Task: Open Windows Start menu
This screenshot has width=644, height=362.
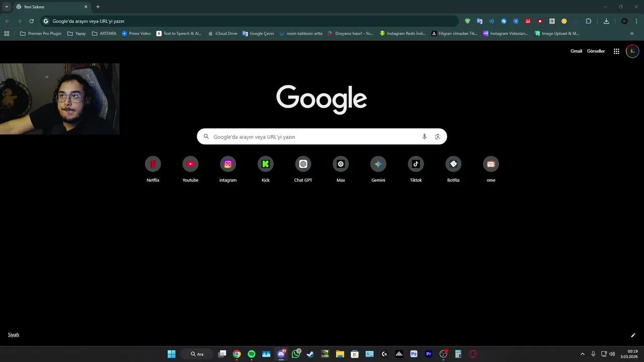Action: click(x=172, y=354)
